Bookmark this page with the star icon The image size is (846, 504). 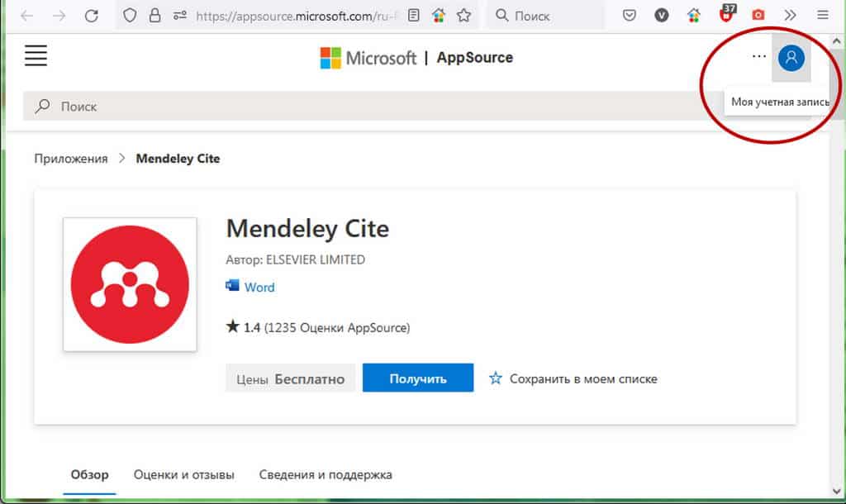pyautogui.click(x=463, y=16)
